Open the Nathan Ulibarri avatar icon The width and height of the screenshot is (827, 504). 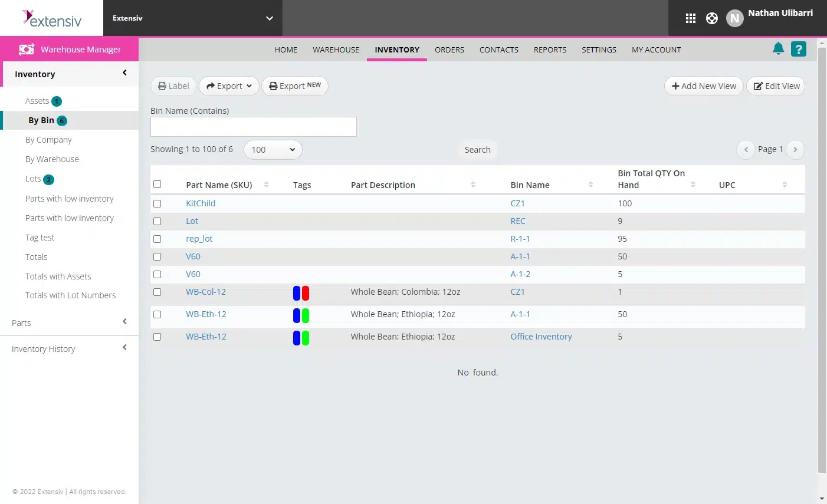(x=734, y=18)
